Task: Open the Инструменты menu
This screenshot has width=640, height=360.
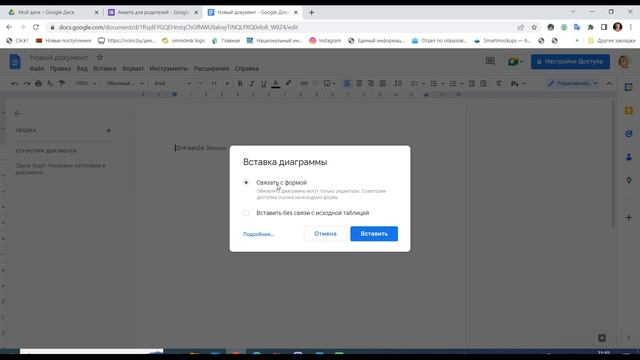Action: pyautogui.click(x=169, y=69)
